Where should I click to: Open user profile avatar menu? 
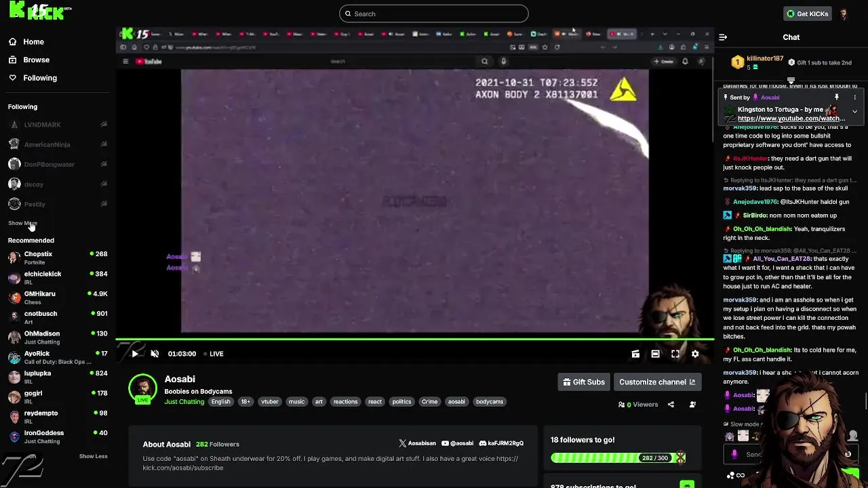[x=844, y=14]
